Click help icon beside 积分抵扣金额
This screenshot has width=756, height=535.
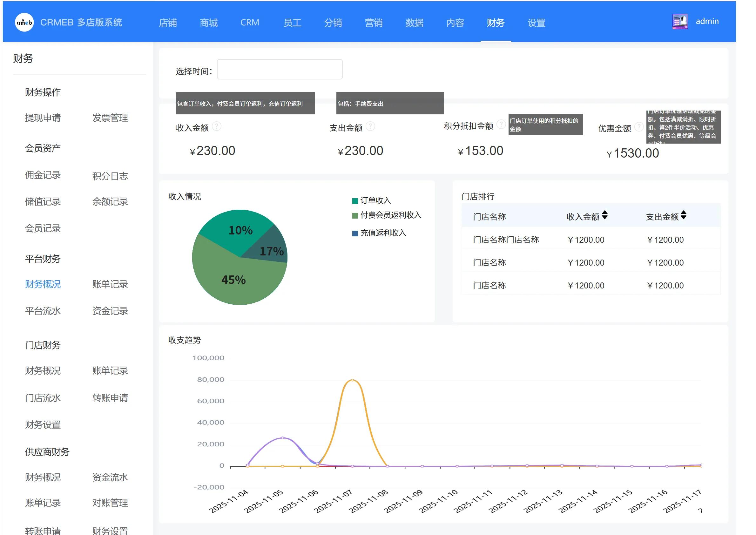click(x=501, y=124)
